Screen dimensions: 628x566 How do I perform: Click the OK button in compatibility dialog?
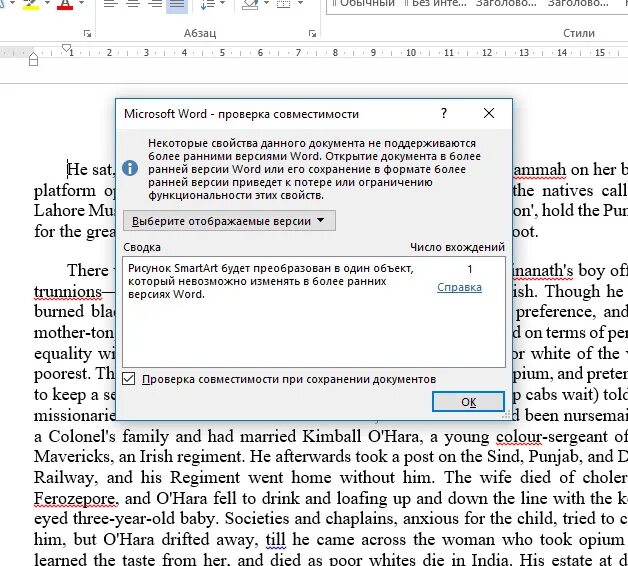pos(468,401)
